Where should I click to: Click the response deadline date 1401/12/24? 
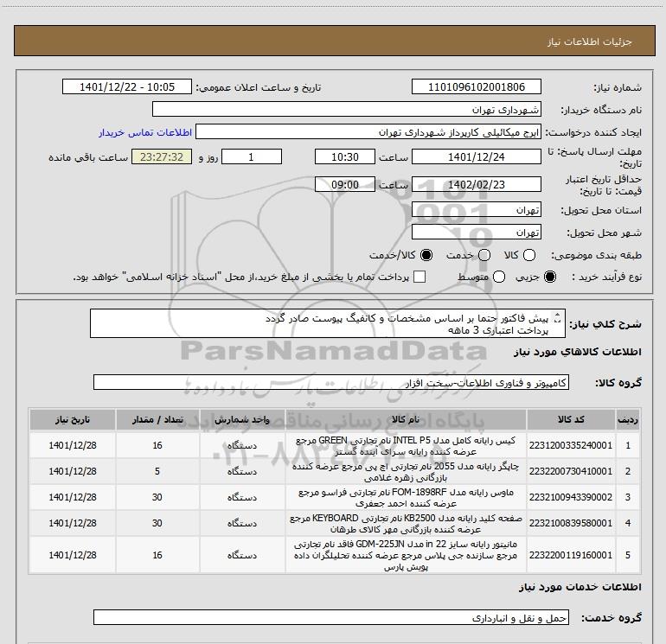(x=476, y=156)
